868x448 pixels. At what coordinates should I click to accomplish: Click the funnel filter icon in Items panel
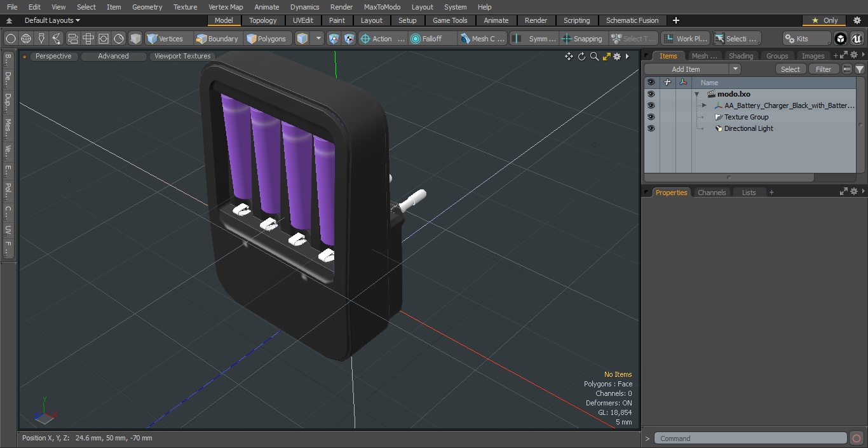point(860,69)
